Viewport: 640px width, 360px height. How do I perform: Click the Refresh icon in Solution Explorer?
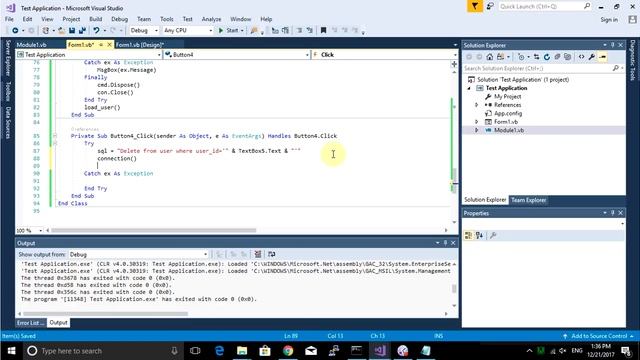click(547, 57)
